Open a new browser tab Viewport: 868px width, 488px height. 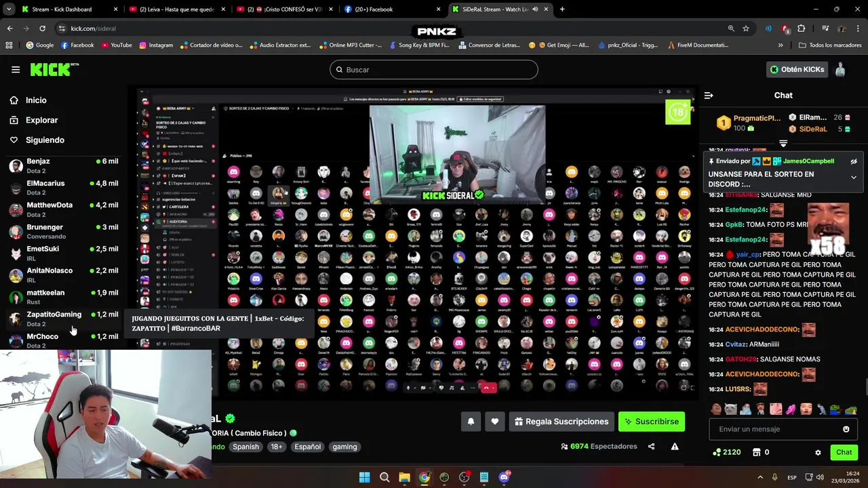pyautogui.click(x=562, y=9)
